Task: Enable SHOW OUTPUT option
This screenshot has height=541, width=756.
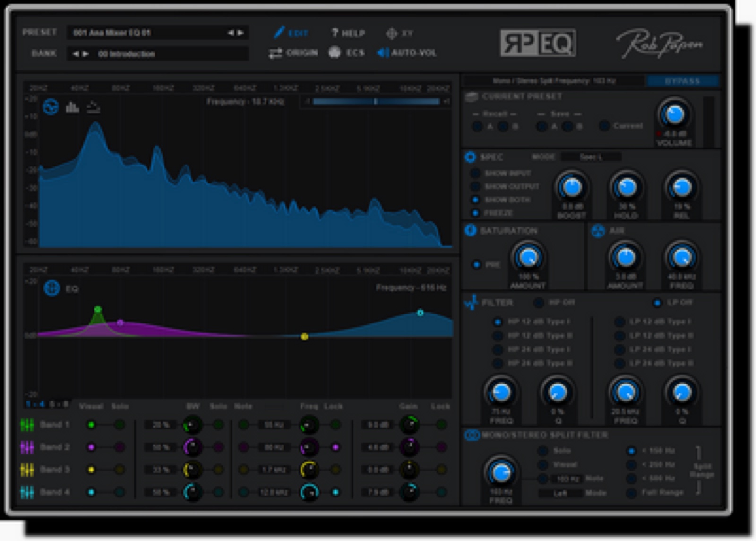Action: coord(475,187)
